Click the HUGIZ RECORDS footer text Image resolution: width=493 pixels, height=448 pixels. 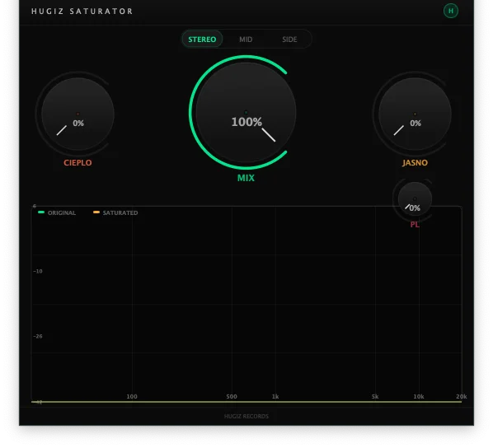(246, 416)
